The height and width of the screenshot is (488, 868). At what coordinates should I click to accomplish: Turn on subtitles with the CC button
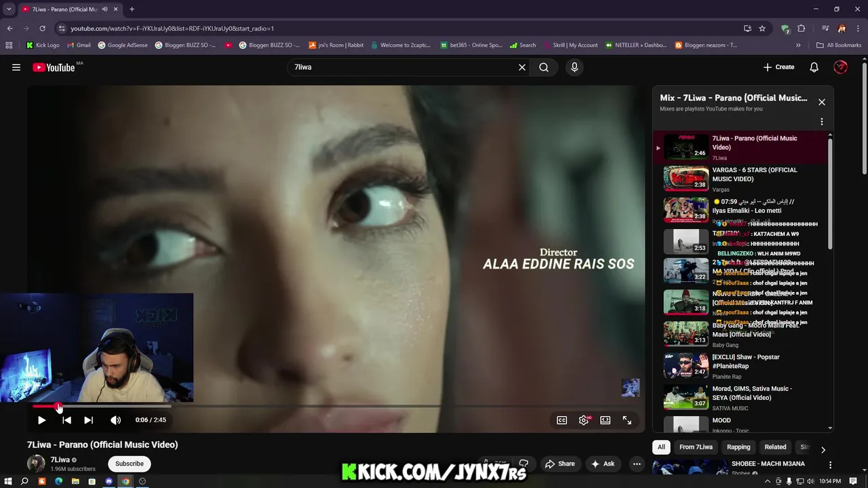(x=562, y=420)
